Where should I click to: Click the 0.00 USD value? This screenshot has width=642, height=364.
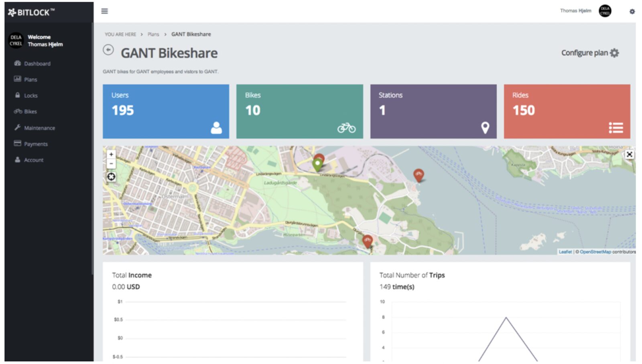pos(126,287)
